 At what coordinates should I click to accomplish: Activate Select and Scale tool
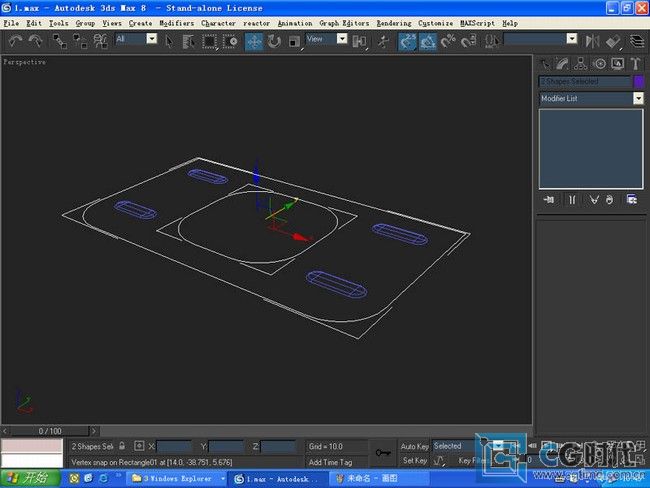[x=294, y=41]
